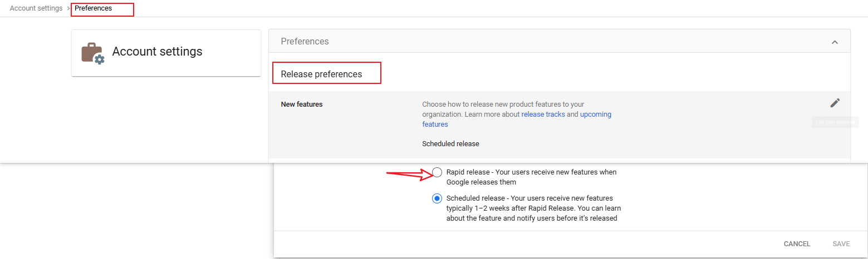Click the Account settings card title
This screenshot has height=259, width=868.
157,52
